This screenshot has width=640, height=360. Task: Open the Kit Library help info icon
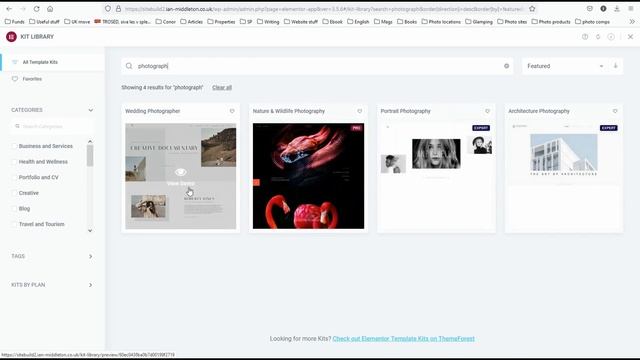(585, 37)
